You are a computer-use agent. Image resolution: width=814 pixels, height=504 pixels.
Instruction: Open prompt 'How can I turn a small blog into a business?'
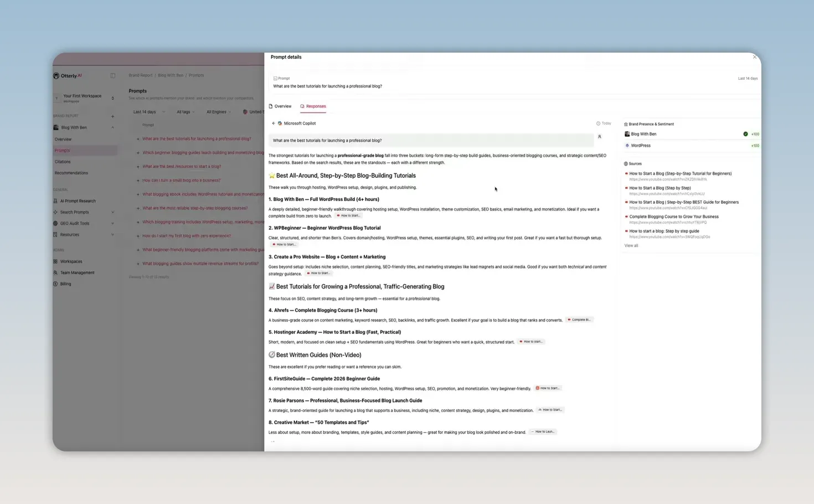[181, 181]
